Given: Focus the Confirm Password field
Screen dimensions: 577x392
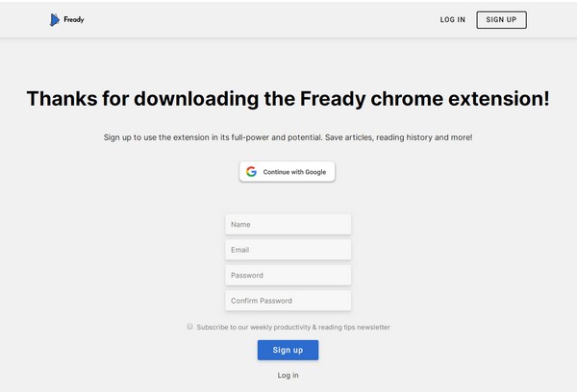Looking at the screenshot, I should click(x=288, y=301).
